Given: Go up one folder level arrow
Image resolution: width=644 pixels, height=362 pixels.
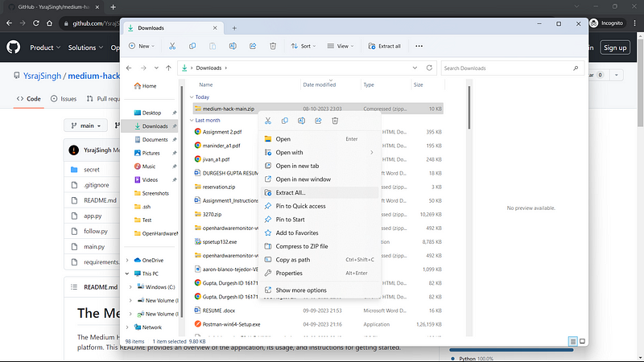Looking at the screenshot, I should click(168, 68).
